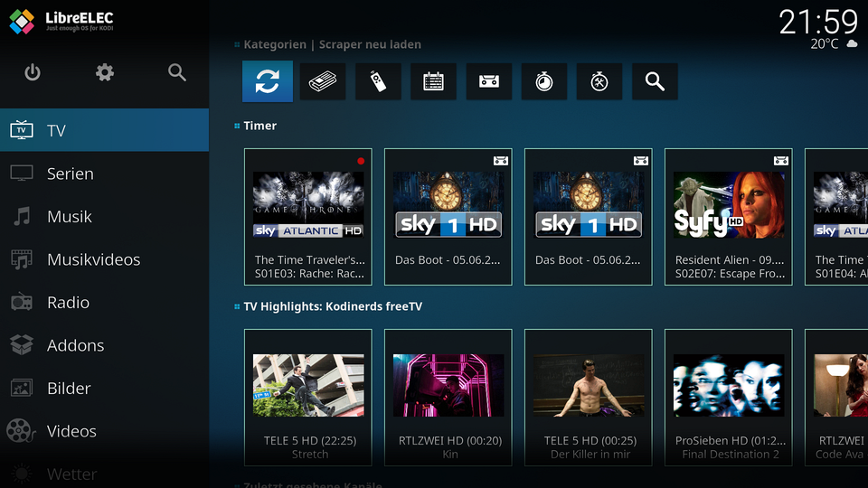Click the LibreELEC logo

61,22
